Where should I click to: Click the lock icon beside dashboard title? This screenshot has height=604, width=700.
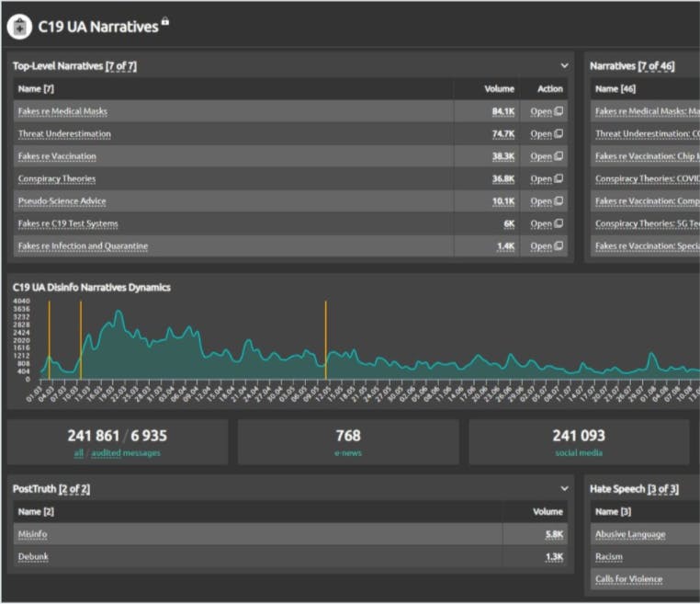pyautogui.click(x=165, y=21)
